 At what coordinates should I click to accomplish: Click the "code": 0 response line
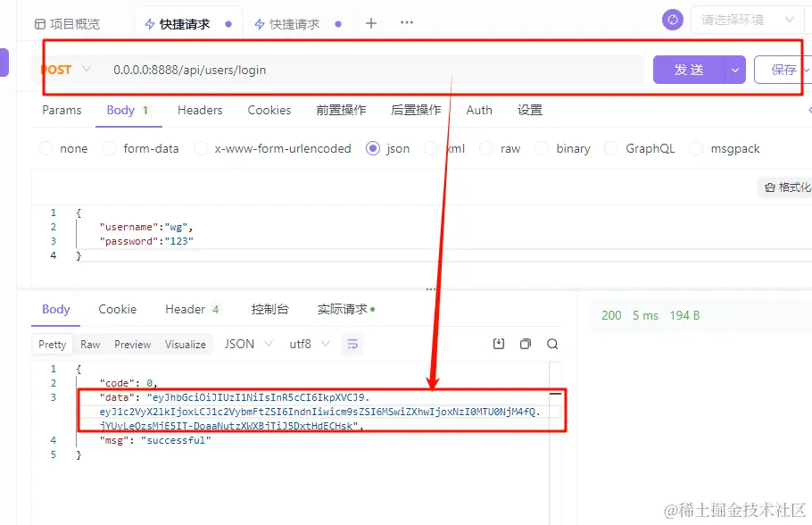128,383
